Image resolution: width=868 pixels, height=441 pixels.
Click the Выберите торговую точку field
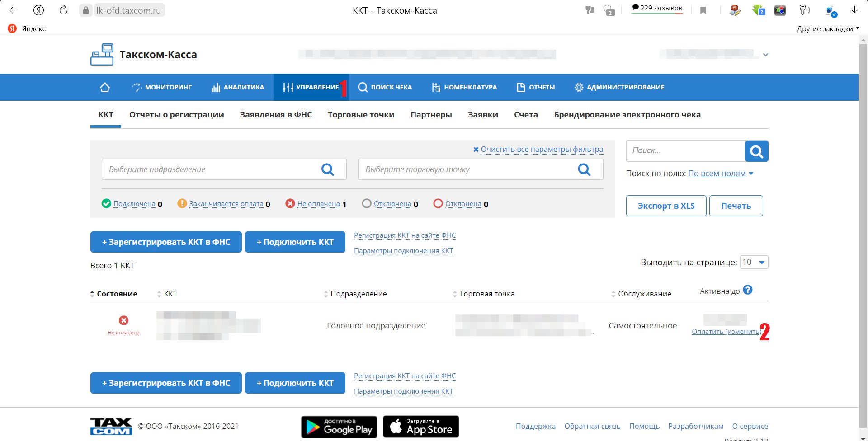481,169
